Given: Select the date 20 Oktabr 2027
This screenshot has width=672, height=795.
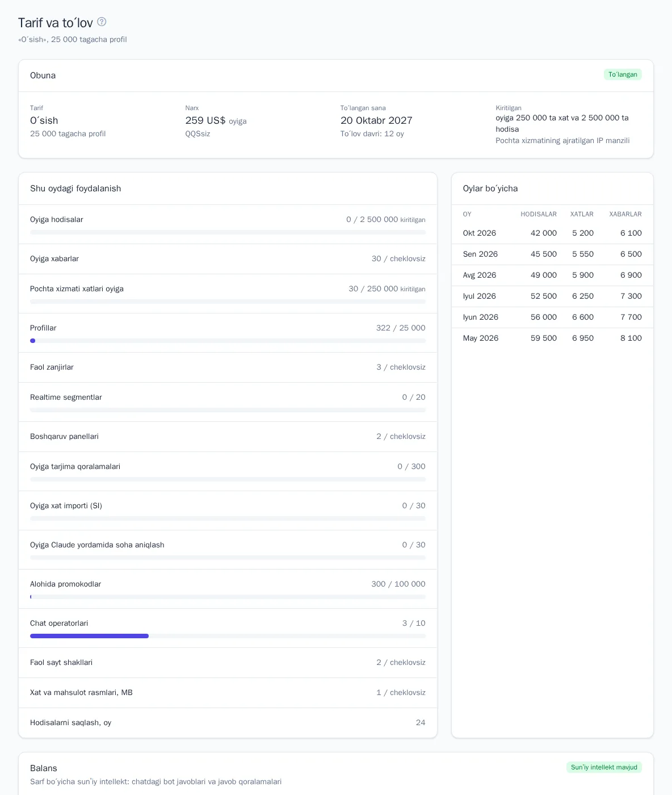Looking at the screenshot, I should click(376, 120).
